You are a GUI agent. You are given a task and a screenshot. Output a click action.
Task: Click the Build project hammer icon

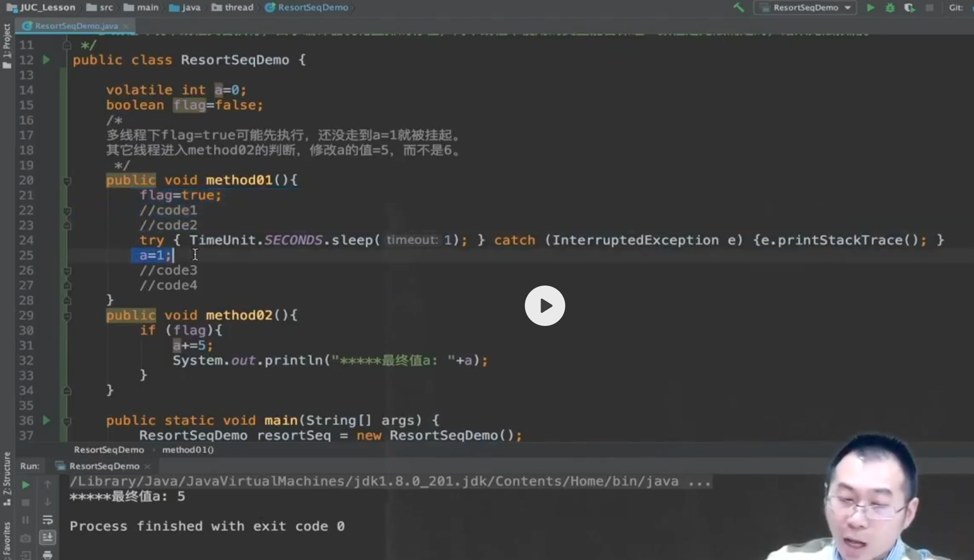(x=738, y=8)
